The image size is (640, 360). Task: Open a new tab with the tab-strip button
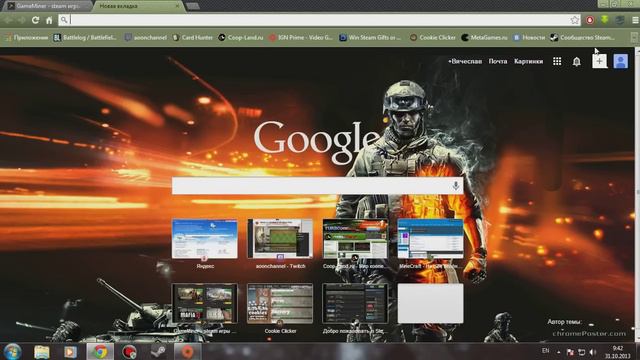[193, 6]
